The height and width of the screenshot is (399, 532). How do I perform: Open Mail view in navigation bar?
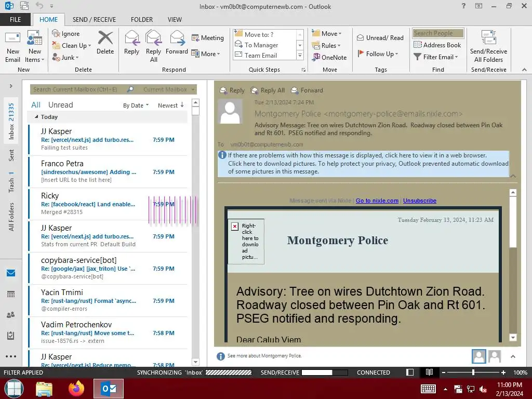(x=11, y=273)
